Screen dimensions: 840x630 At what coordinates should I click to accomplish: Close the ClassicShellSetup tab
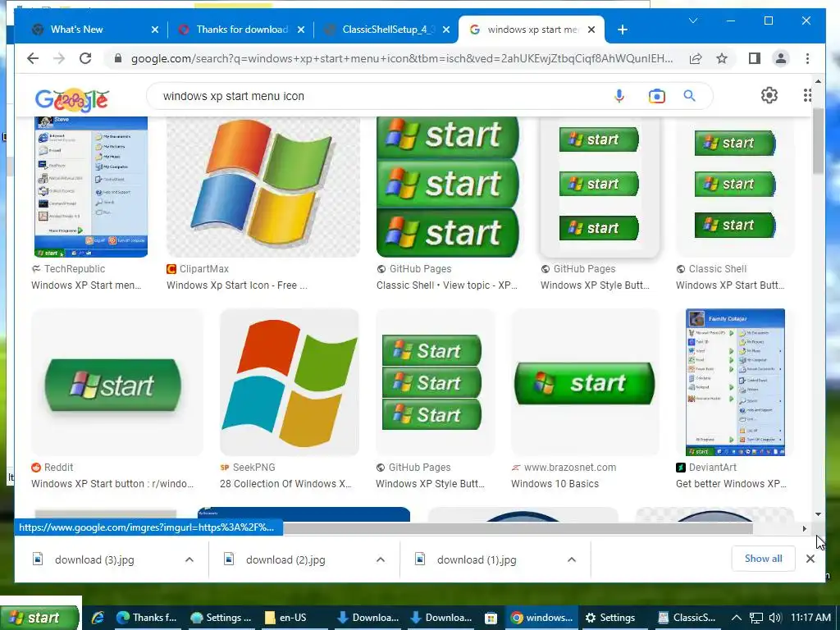(x=446, y=30)
